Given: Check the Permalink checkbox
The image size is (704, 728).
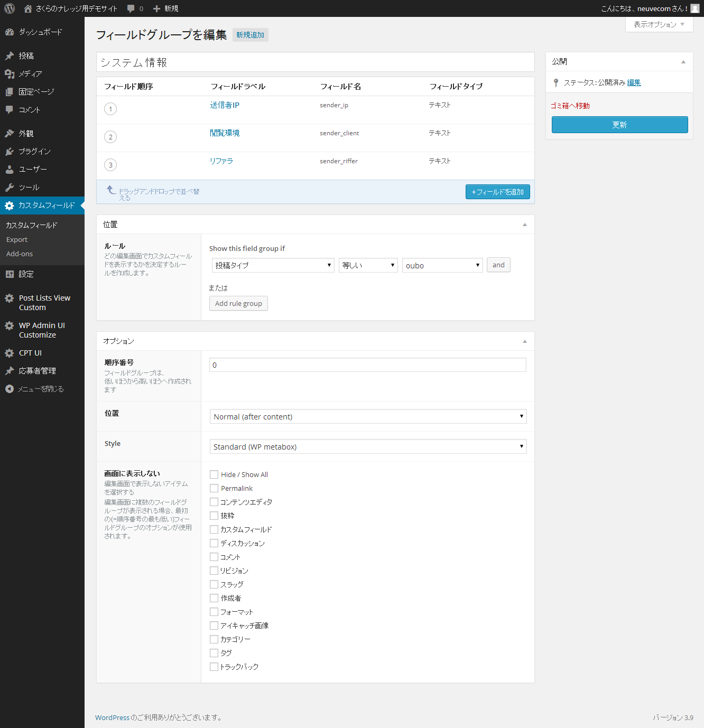Looking at the screenshot, I should click(214, 488).
